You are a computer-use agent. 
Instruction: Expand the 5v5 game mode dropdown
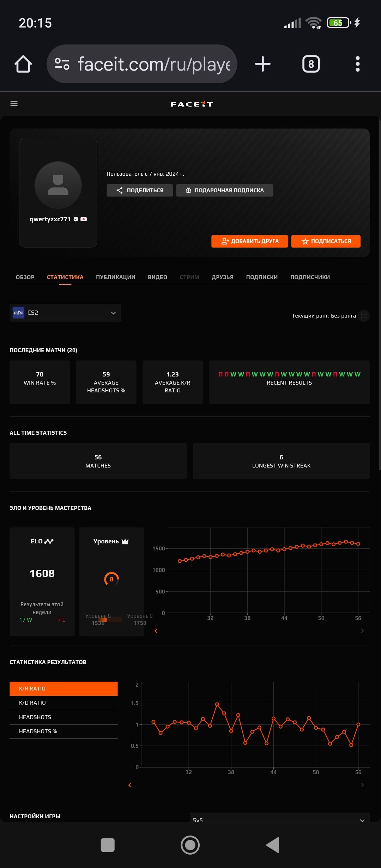[x=279, y=818]
